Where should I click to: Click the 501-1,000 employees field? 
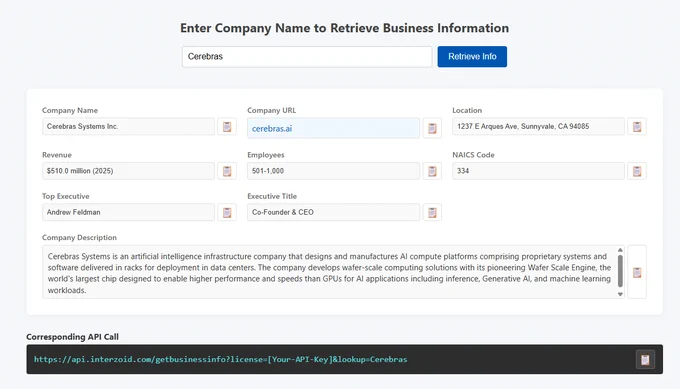click(333, 171)
